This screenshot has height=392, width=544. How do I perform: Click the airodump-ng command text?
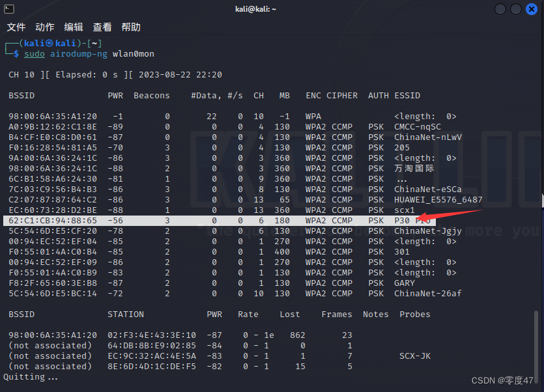click(x=79, y=54)
